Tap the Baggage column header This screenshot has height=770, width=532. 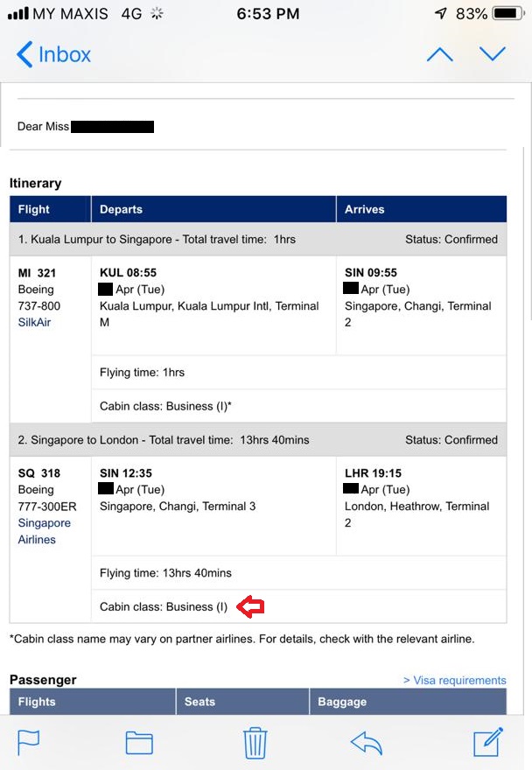click(x=342, y=702)
